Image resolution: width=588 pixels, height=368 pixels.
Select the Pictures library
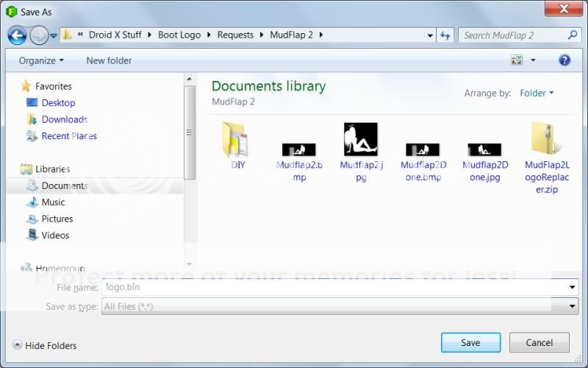click(57, 219)
